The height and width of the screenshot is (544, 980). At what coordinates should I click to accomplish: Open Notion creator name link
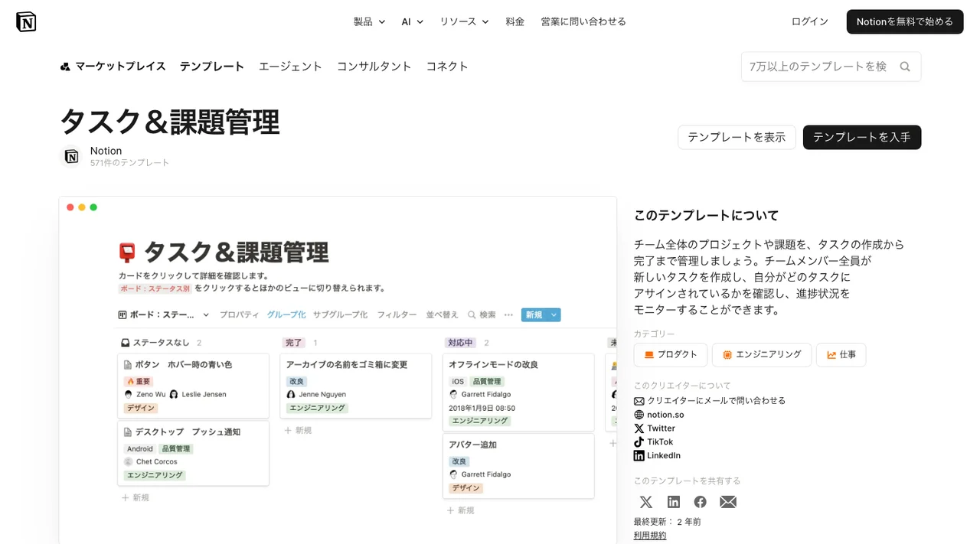(x=106, y=151)
